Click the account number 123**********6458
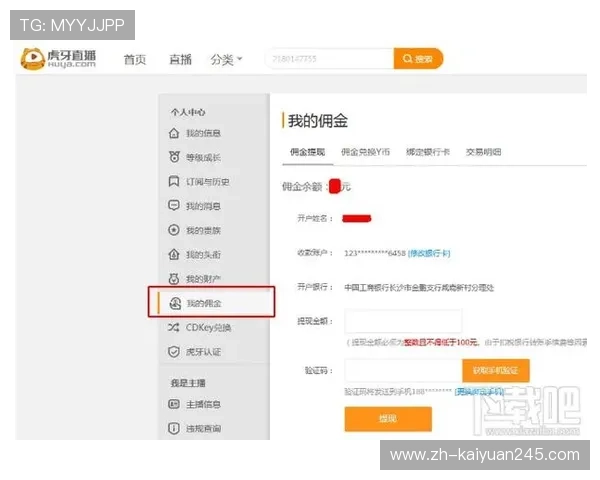 [x=375, y=253]
